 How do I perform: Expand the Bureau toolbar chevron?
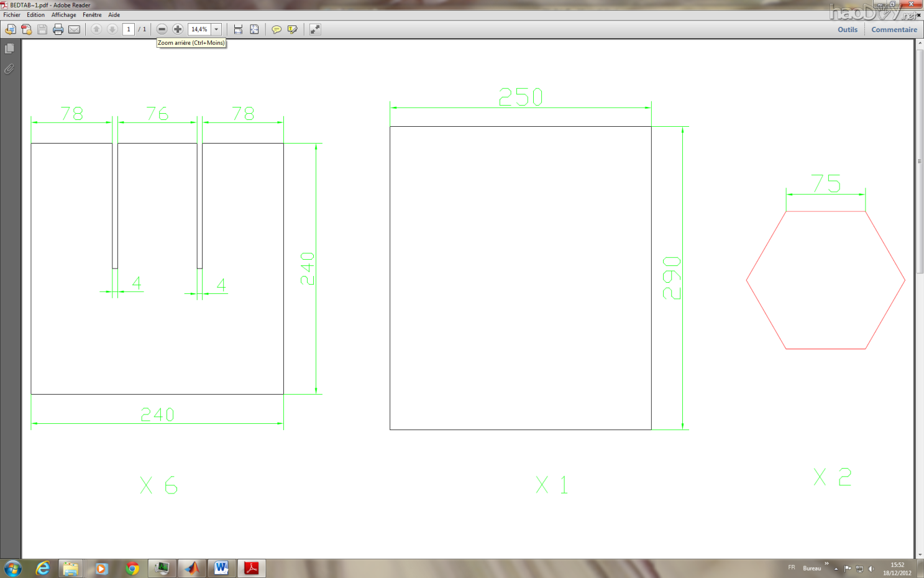[826, 564]
